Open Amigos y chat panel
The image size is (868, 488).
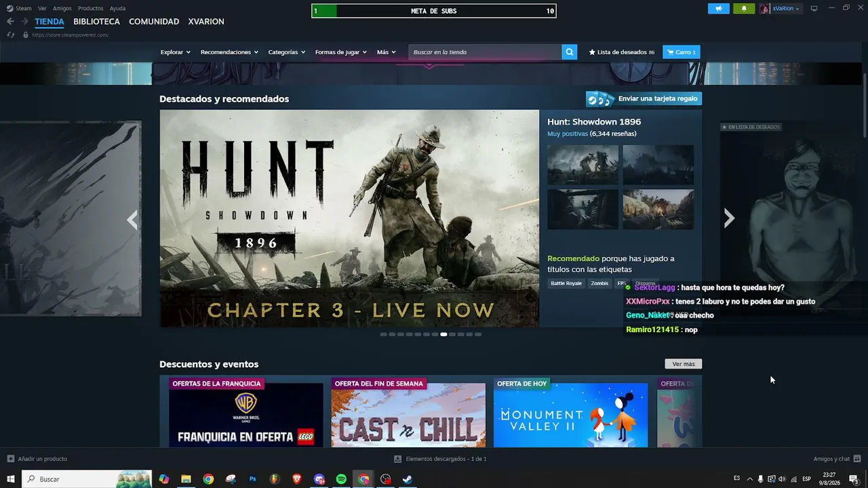[x=837, y=459]
